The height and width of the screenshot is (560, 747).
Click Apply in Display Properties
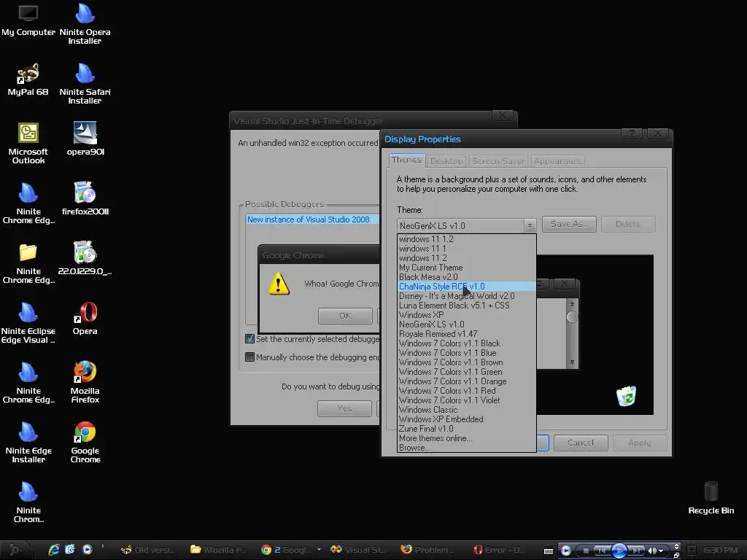(639, 443)
